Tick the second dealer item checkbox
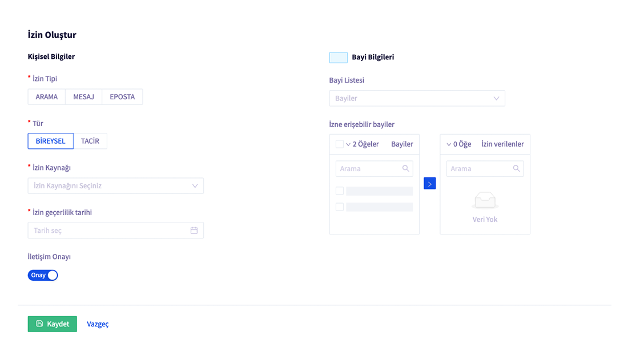 coord(340,207)
